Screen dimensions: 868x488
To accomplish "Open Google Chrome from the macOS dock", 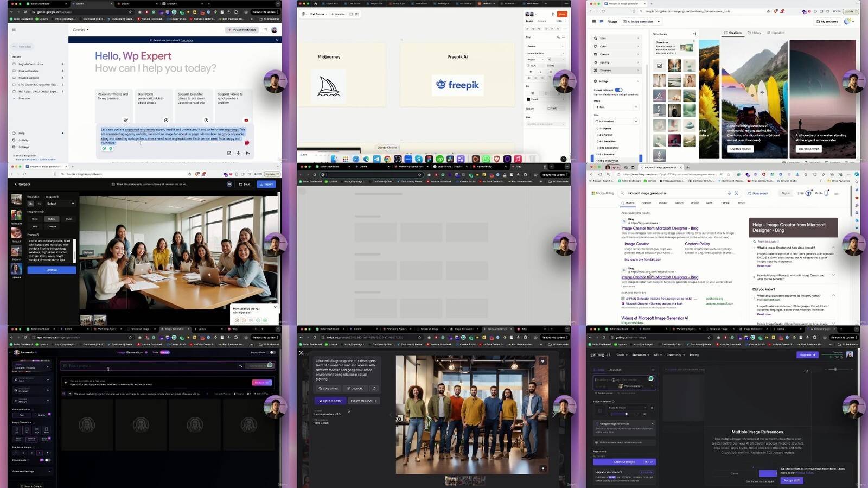I will (387, 159).
